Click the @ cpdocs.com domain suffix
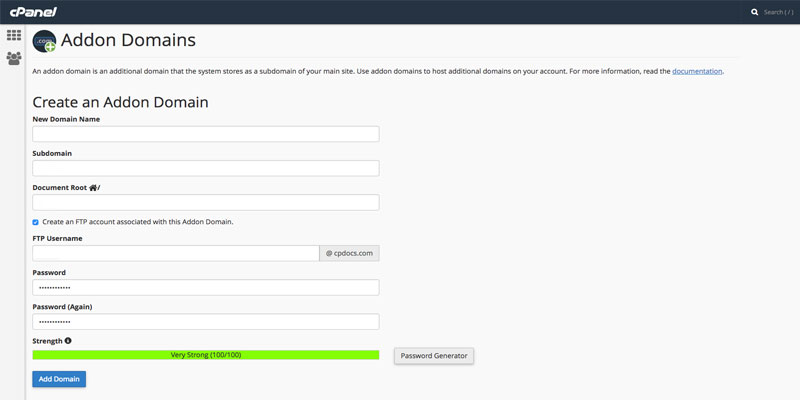Image resolution: width=800 pixels, height=400 pixels. [349, 253]
